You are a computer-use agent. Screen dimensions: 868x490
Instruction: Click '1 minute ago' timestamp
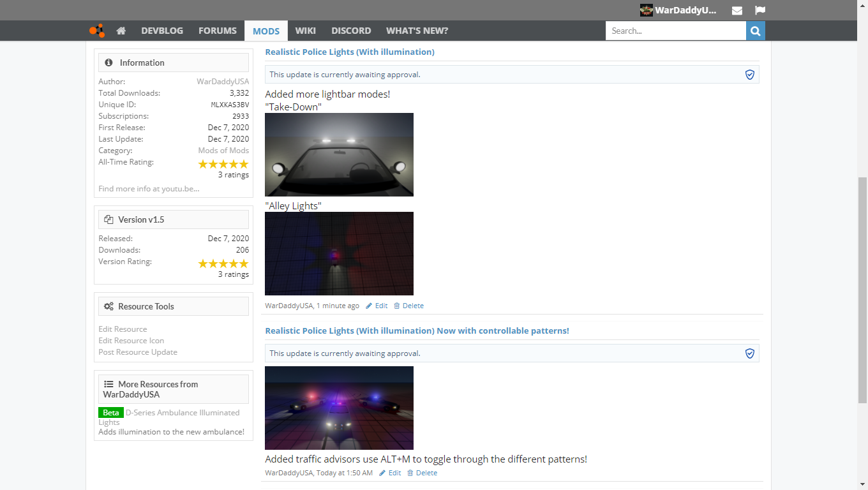click(338, 306)
